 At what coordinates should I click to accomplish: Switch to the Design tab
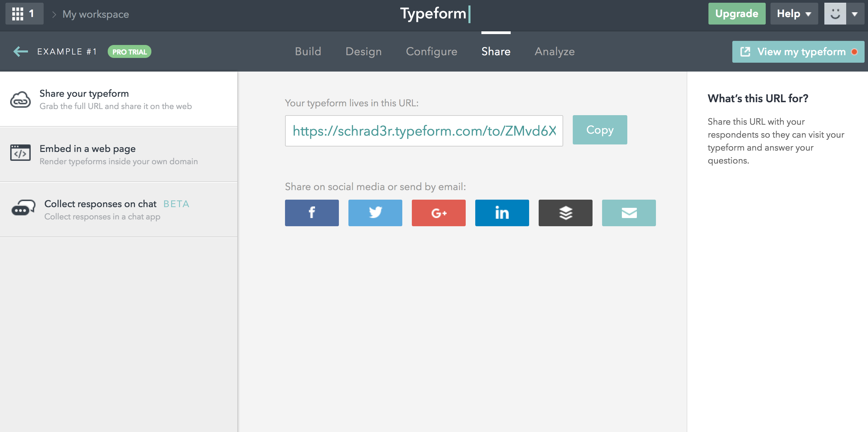click(364, 51)
